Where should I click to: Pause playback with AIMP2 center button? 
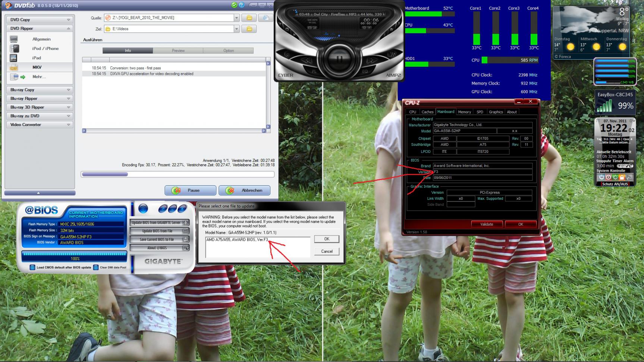coord(339,59)
